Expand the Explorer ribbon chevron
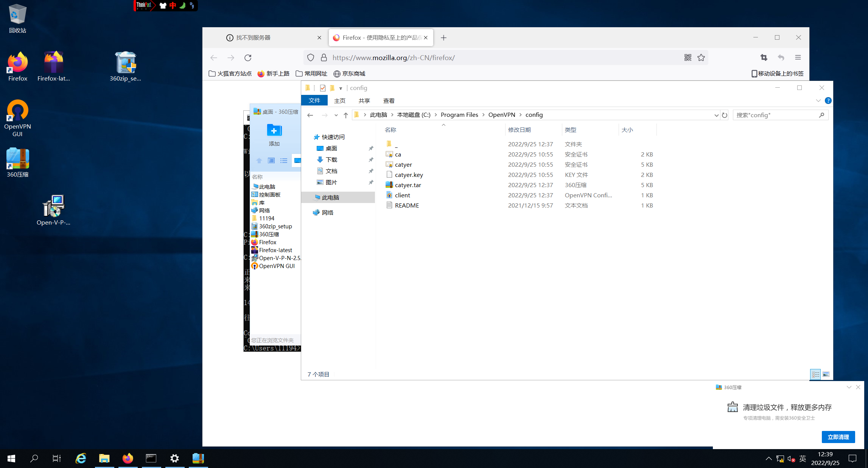This screenshot has width=868, height=468. pyautogui.click(x=818, y=101)
